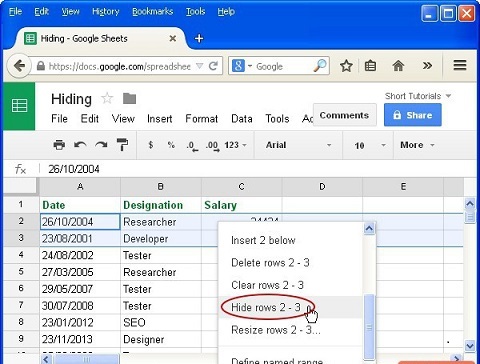Open the Arial font dropdown

pyautogui.click(x=298, y=145)
